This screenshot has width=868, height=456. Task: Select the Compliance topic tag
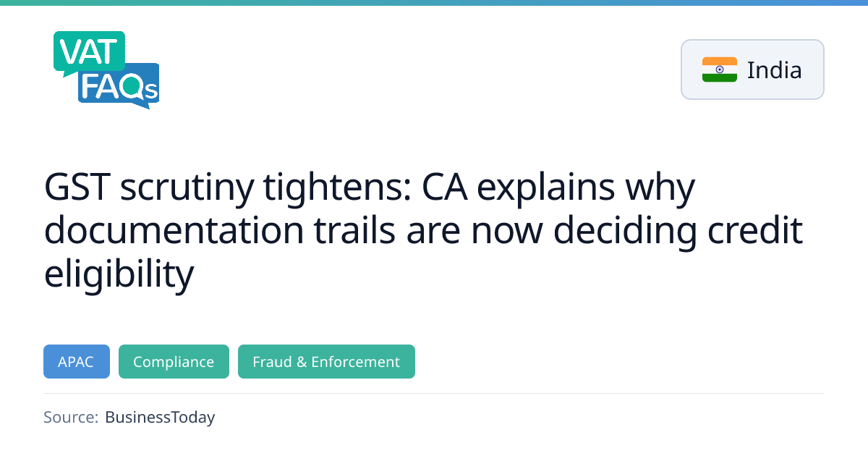point(174,361)
